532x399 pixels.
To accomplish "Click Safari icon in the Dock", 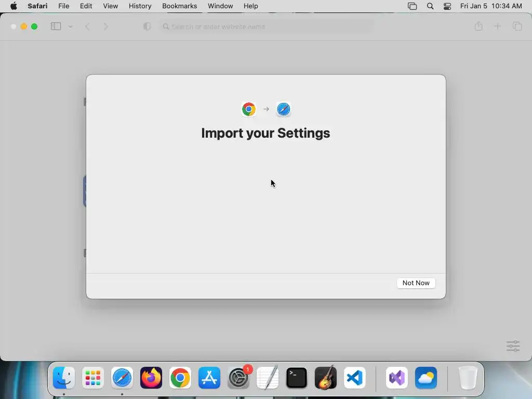I will coord(122,378).
